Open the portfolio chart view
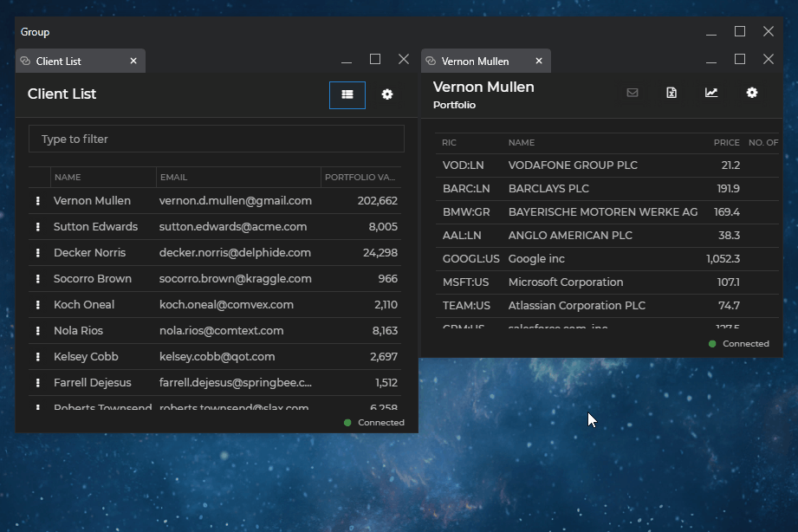The height and width of the screenshot is (532, 798). 711,93
